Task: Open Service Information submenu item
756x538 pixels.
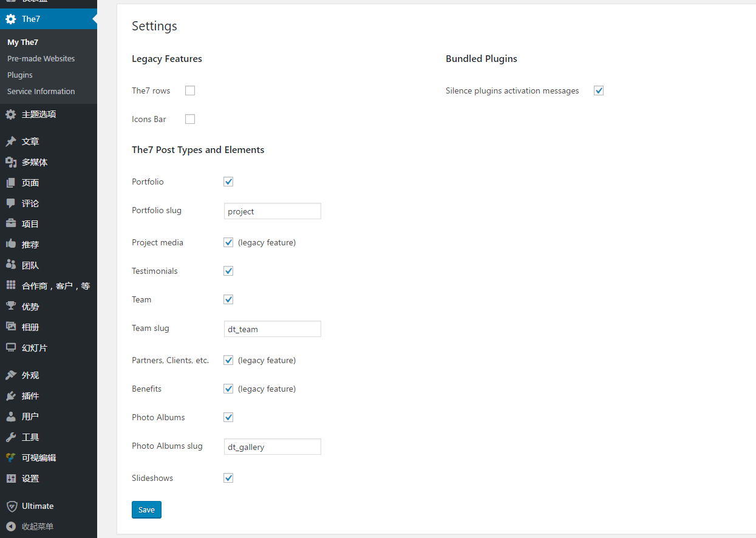Action: pos(41,92)
